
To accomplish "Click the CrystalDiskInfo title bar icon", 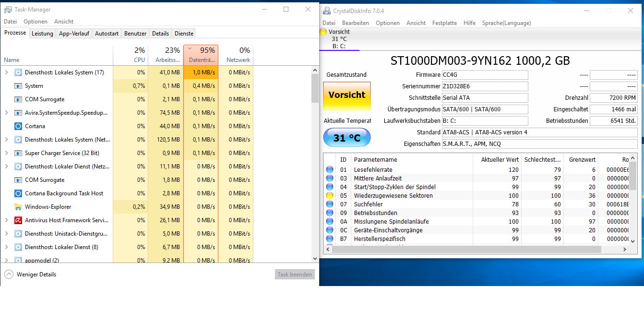I will coord(327,11).
